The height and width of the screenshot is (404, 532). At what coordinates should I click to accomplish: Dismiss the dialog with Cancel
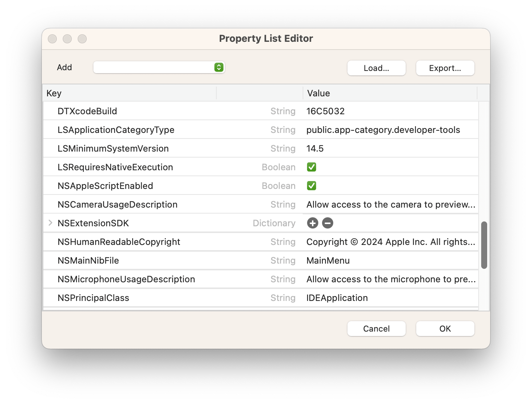click(376, 329)
